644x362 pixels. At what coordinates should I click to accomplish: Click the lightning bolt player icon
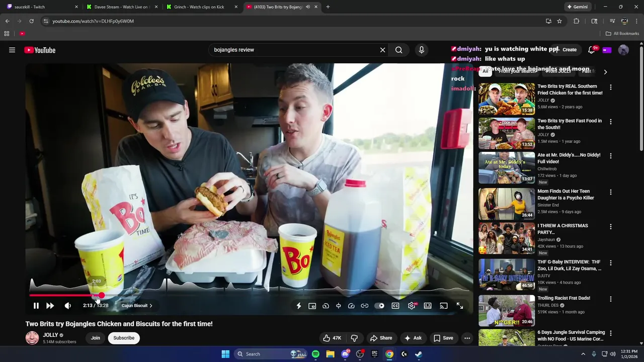[299, 306]
